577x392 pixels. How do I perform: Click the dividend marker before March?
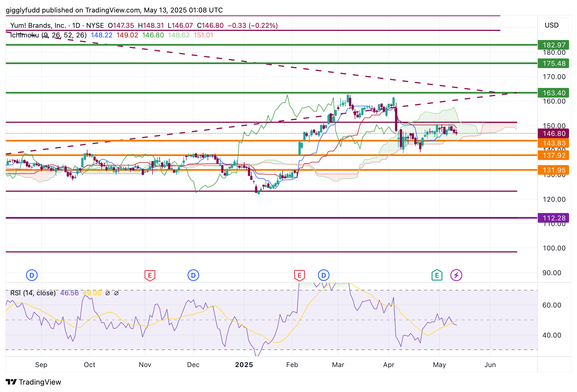pyautogui.click(x=324, y=275)
